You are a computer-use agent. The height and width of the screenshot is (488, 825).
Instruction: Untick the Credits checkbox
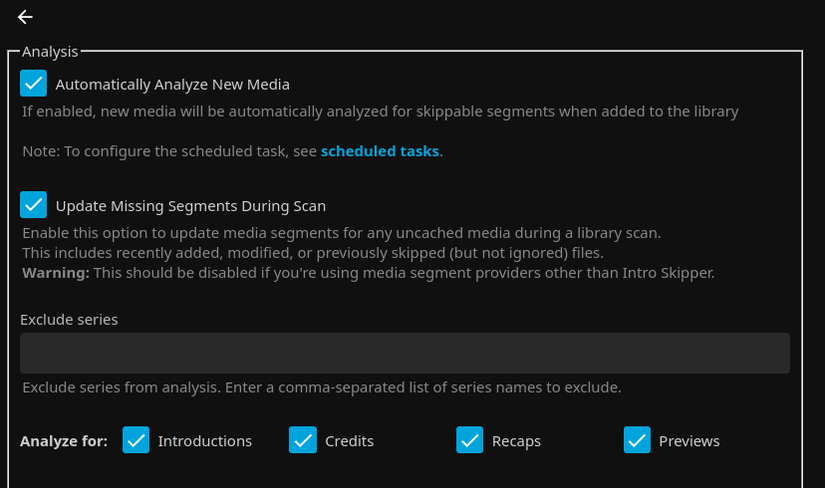tap(302, 440)
